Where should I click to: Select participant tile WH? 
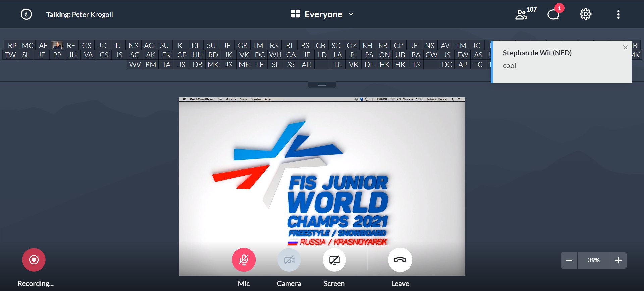[275, 55]
